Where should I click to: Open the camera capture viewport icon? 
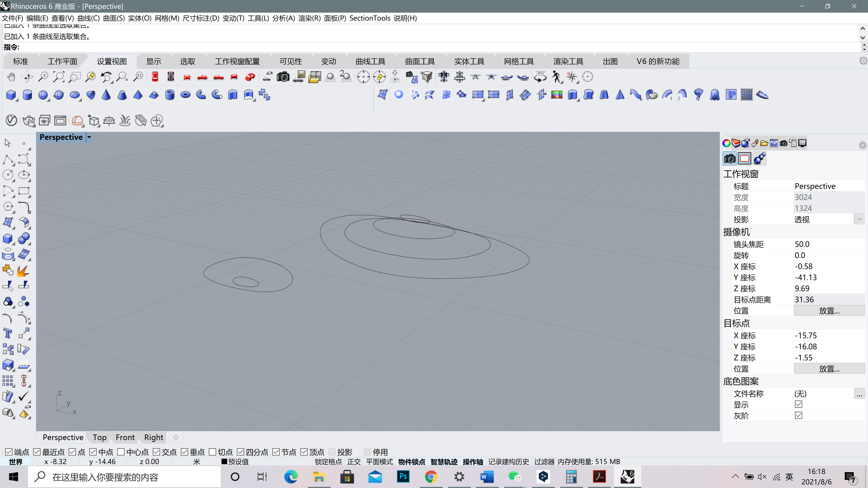(x=283, y=77)
